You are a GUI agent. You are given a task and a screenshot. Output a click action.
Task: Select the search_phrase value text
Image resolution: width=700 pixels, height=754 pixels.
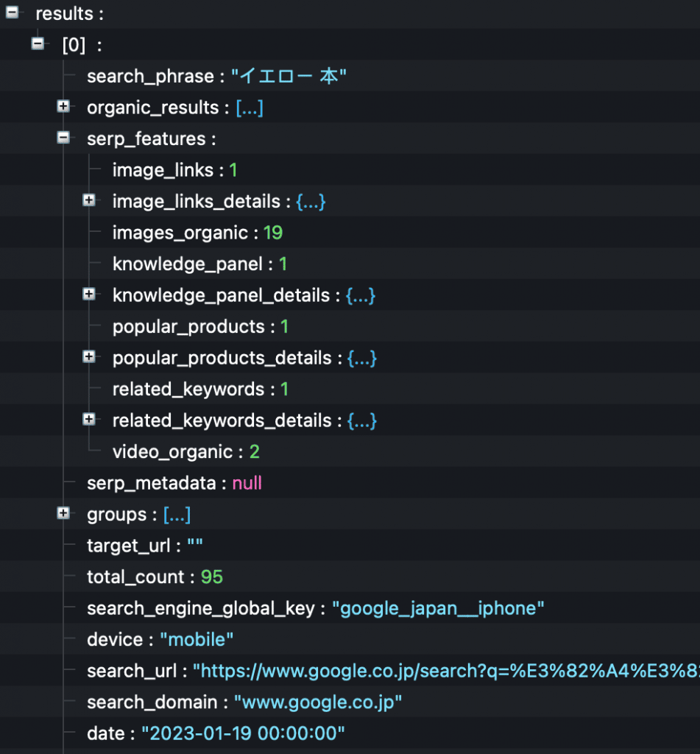[x=289, y=77]
